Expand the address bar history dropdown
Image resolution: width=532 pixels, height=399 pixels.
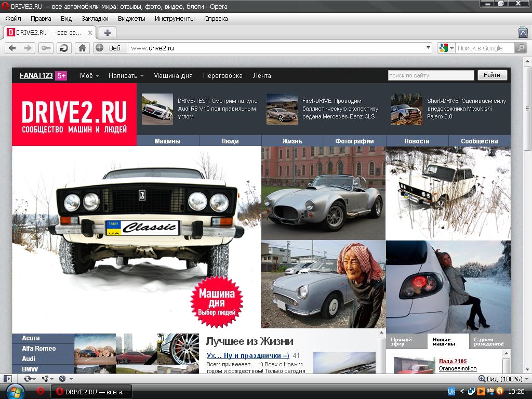(428, 48)
